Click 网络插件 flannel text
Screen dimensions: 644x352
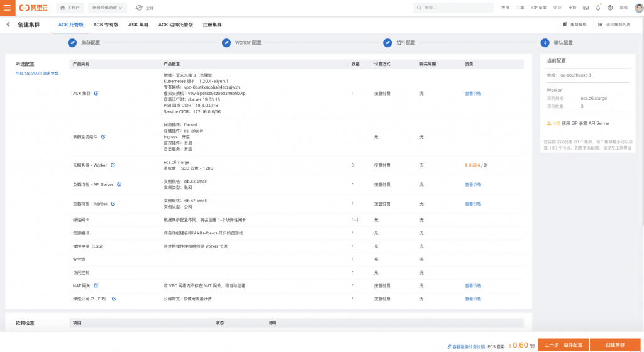180,124
